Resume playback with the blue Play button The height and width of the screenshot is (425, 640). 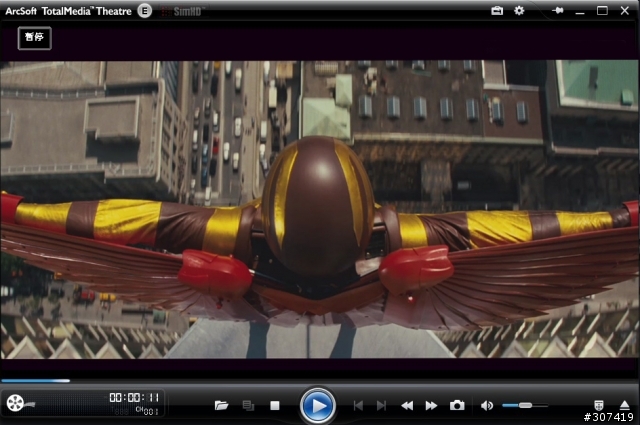click(318, 406)
